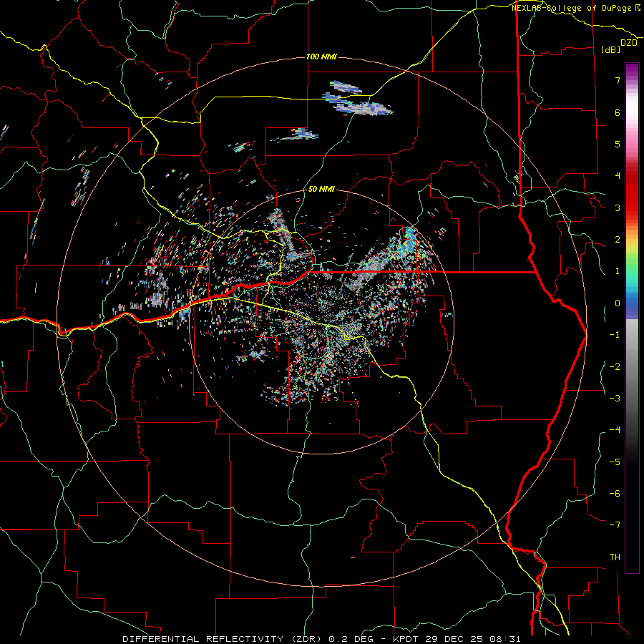Click the 6 value on the scale
644x644 pixels.
tap(618, 112)
